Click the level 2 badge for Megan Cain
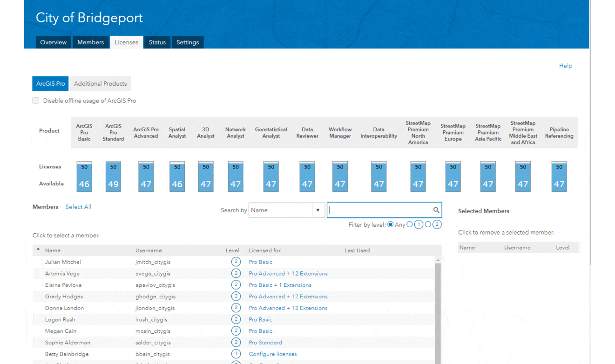 tap(236, 331)
